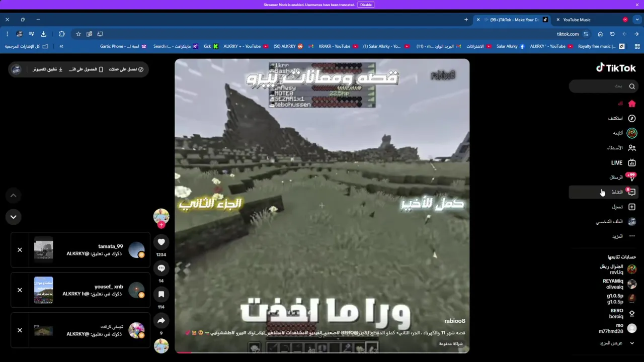Bookmark this page with star icon
644x362 pixels.
click(78, 34)
